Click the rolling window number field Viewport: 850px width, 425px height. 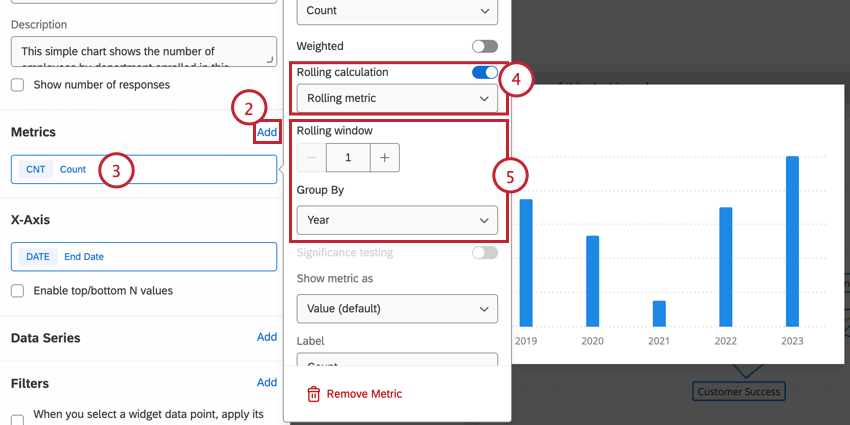(x=348, y=157)
